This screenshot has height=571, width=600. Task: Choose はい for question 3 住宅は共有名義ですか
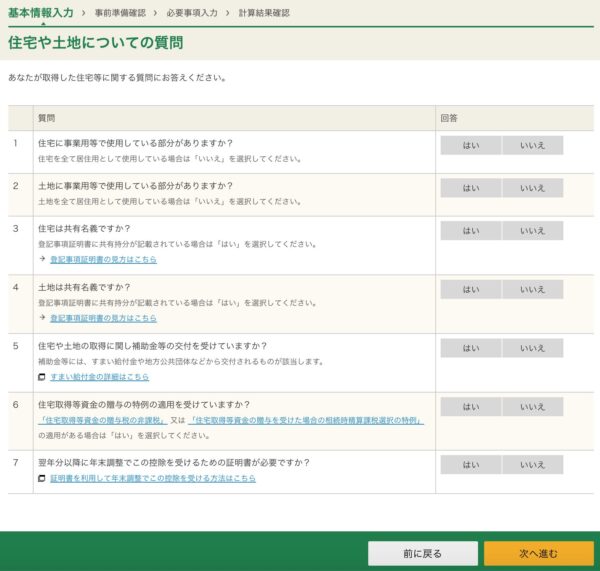(x=471, y=231)
